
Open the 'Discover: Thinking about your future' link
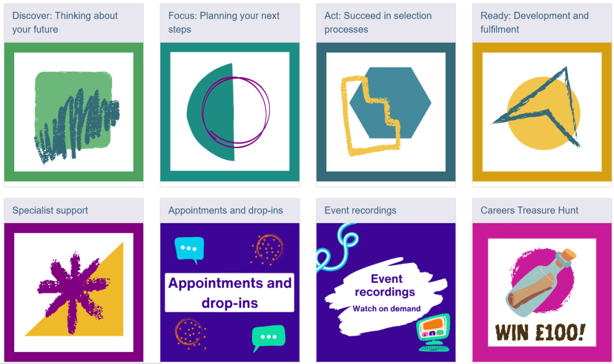click(65, 23)
